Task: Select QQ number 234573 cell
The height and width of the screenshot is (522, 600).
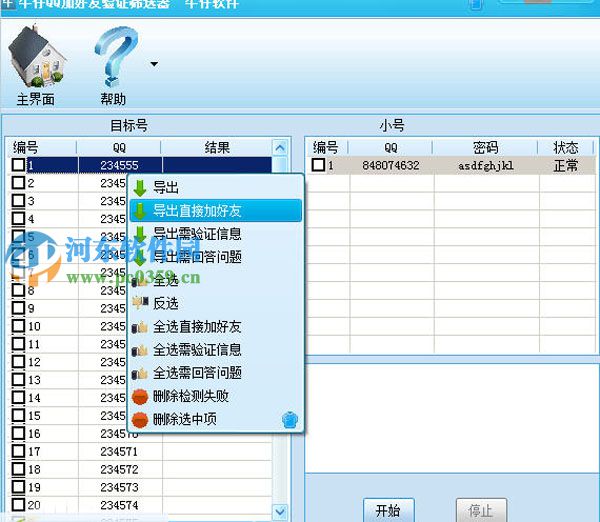Action: 120,487
